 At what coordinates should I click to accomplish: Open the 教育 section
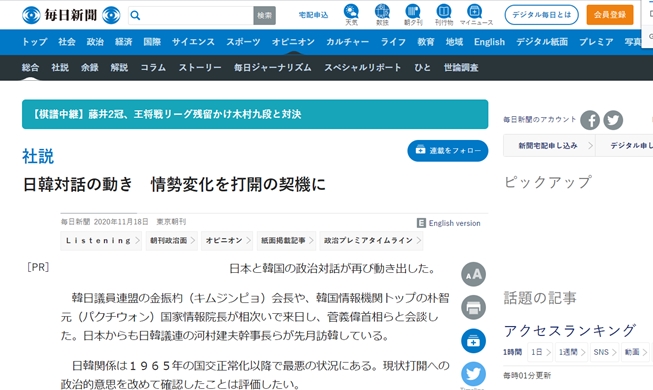[x=426, y=42]
